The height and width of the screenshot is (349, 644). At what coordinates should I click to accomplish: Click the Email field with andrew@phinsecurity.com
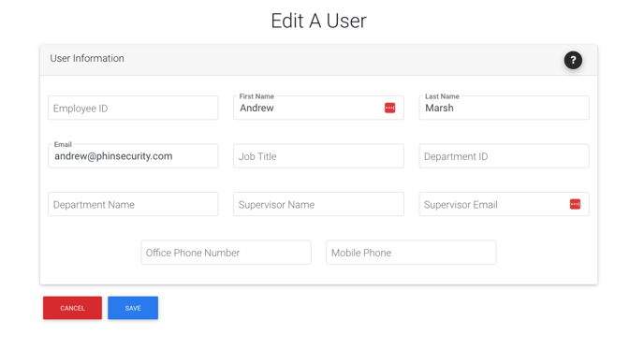point(133,156)
